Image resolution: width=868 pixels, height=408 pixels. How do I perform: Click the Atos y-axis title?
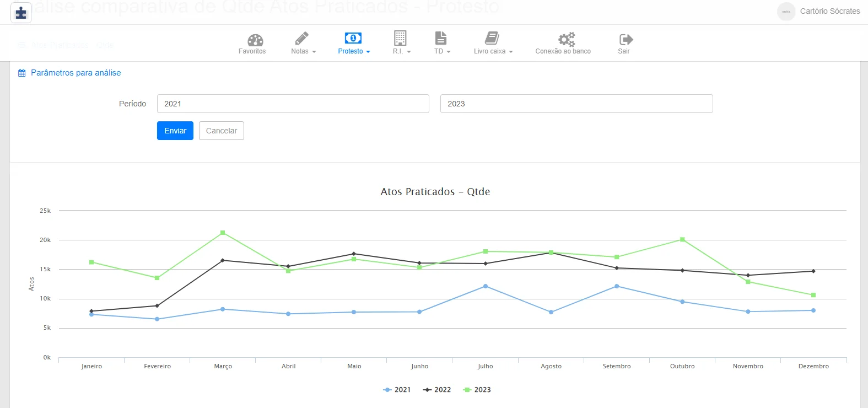pyautogui.click(x=31, y=284)
